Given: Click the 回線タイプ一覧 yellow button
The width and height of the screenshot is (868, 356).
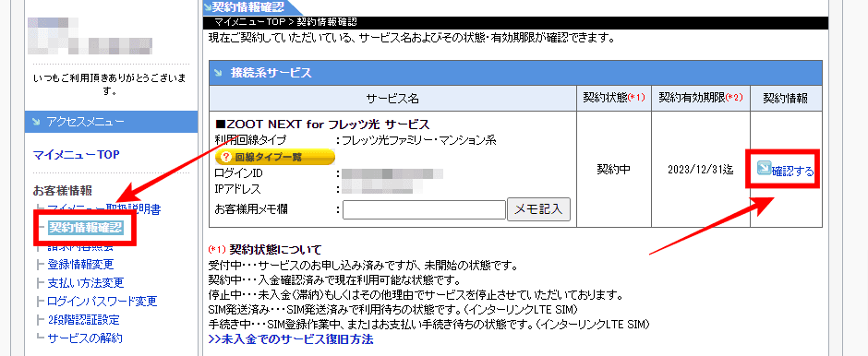Looking at the screenshot, I should [x=274, y=157].
